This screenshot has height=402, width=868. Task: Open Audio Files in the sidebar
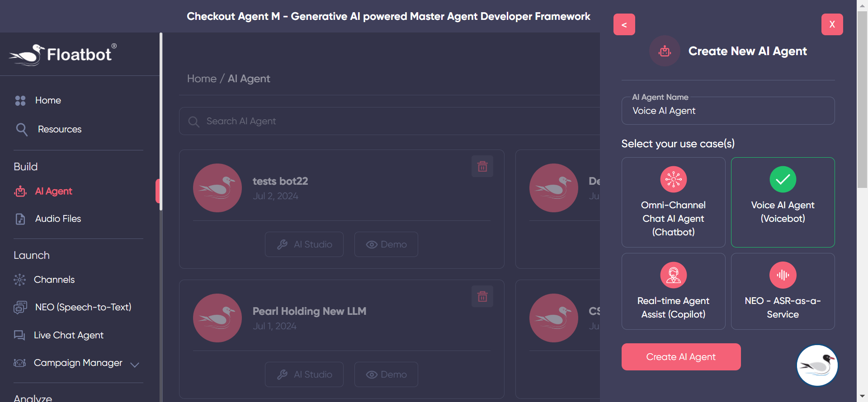[x=58, y=219]
